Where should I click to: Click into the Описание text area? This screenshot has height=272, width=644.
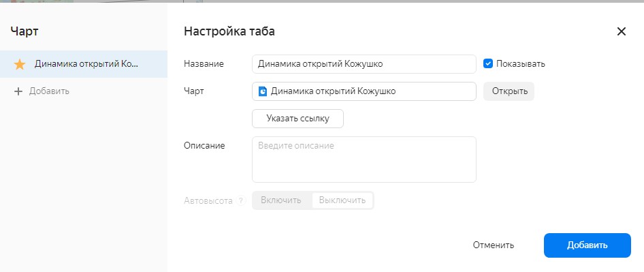point(364,160)
